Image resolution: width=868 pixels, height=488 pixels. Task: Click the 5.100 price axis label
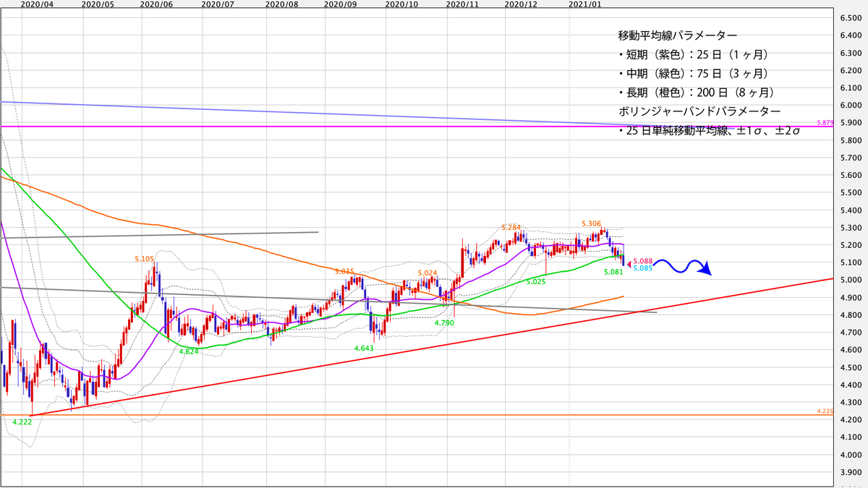[x=851, y=262]
